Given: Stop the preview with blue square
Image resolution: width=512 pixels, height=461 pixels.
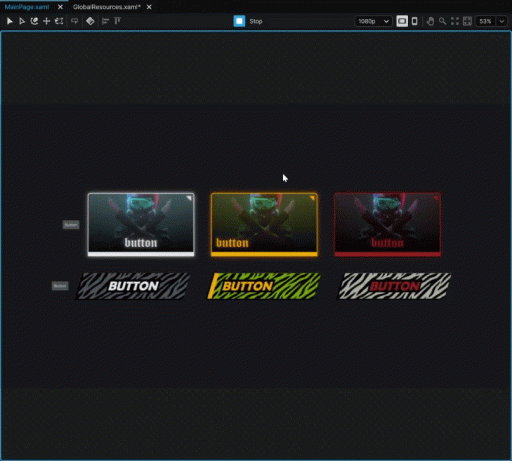Looking at the screenshot, I should [239, 21].
